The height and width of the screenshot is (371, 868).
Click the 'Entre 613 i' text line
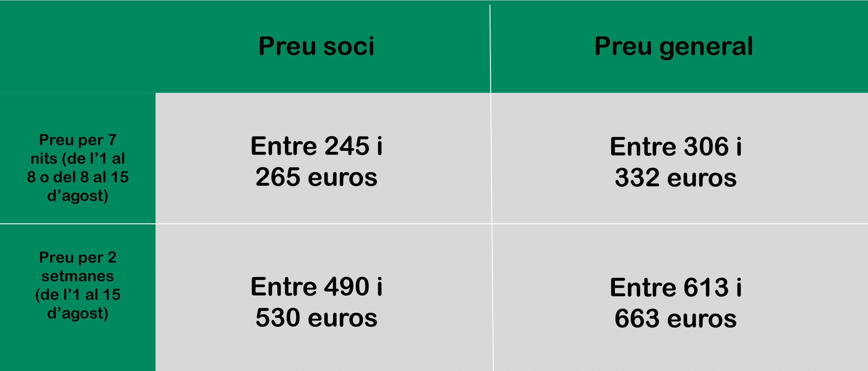pos(676,287)
